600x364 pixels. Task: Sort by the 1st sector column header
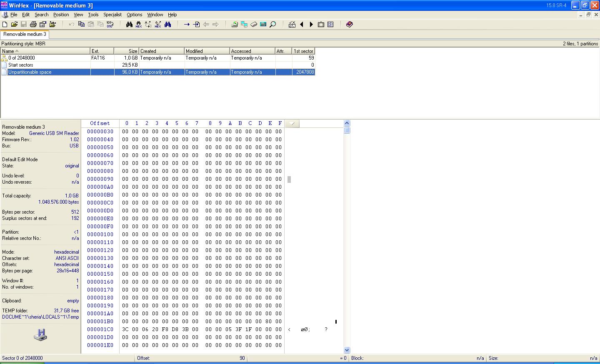click(304, 51)
